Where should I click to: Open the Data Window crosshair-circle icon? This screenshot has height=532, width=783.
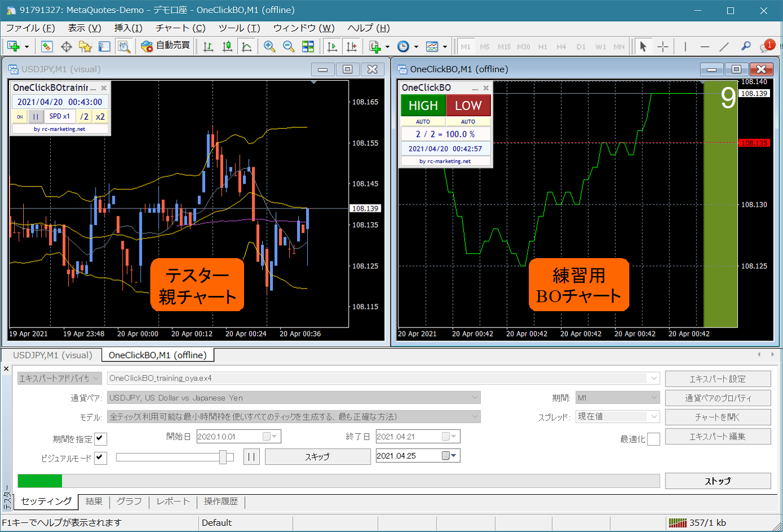(x=66, y=46)
